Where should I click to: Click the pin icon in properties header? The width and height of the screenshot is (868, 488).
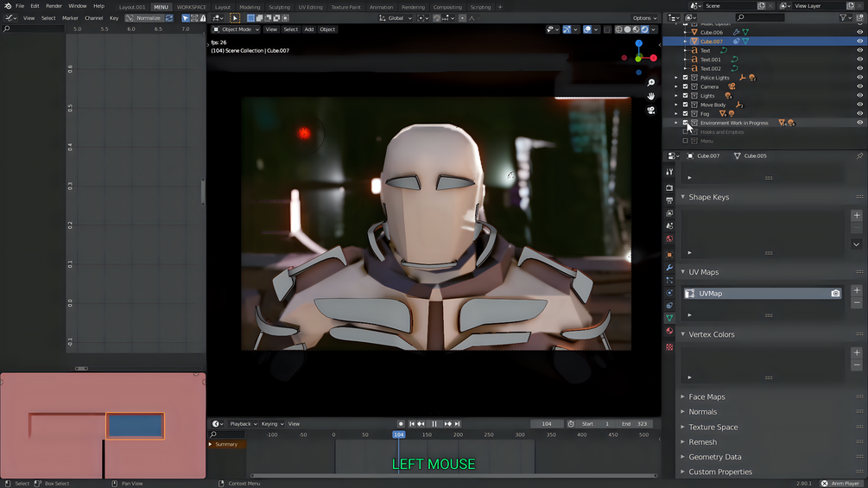(x=859, y=156)
